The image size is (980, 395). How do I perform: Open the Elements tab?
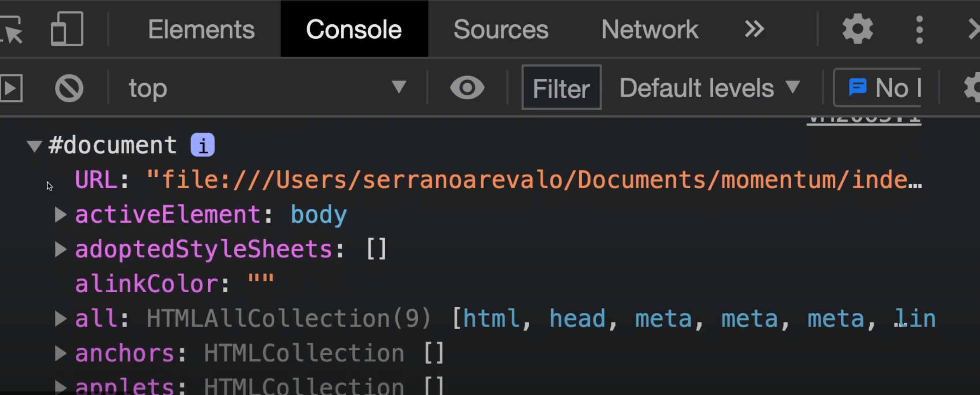click(x=201, y=30)
